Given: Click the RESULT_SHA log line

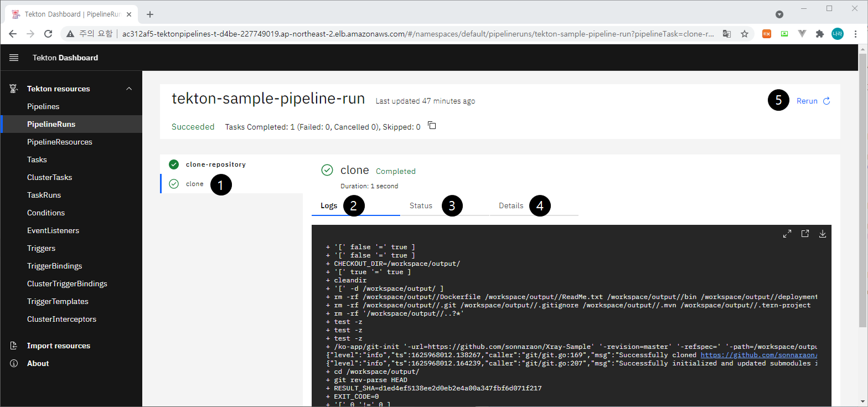Looking at the screenshot, I should click(434, 388).
